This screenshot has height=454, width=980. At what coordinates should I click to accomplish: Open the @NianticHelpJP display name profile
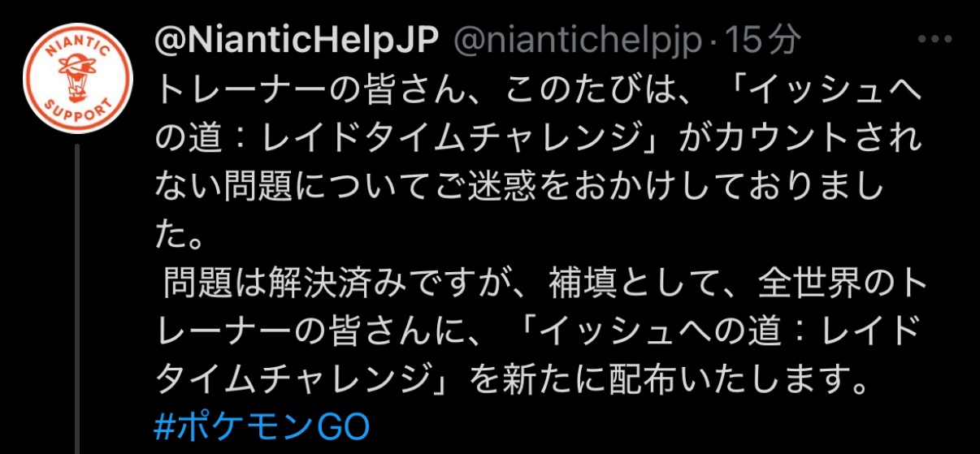point(297,39)
